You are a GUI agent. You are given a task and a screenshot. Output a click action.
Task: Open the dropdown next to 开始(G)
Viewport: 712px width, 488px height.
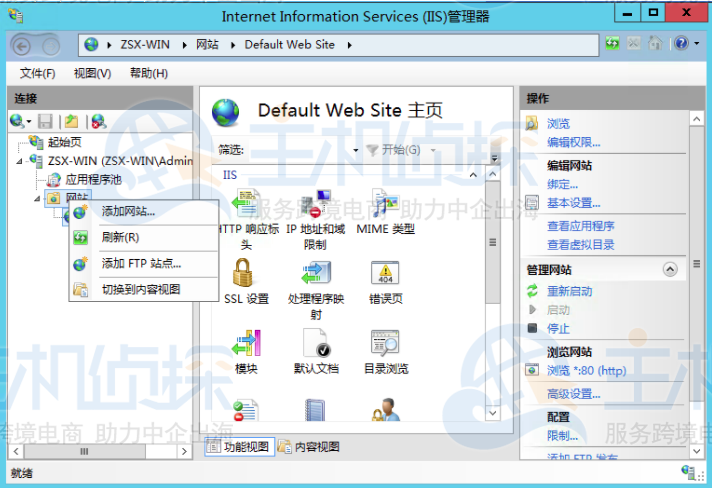coord(433,150)
